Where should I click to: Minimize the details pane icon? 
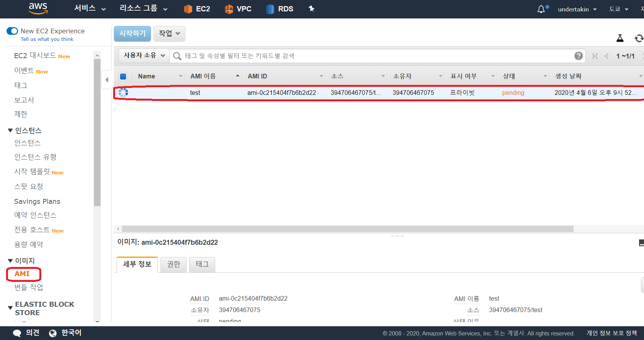point(641,242)
